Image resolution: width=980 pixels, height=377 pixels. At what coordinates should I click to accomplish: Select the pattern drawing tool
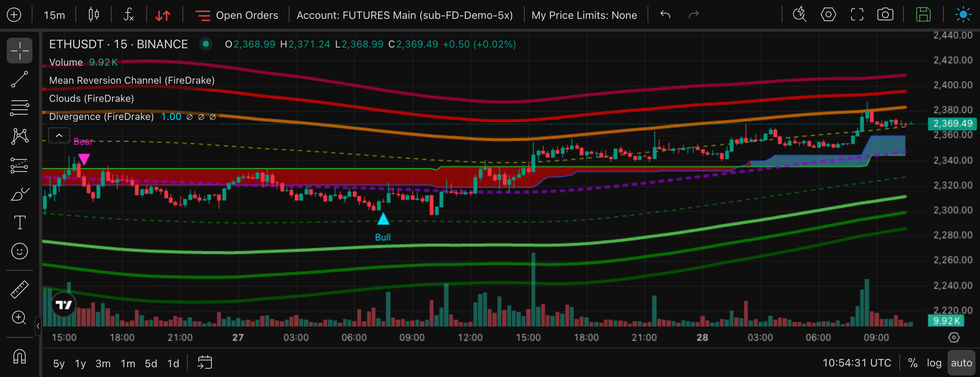coord(19,136)
